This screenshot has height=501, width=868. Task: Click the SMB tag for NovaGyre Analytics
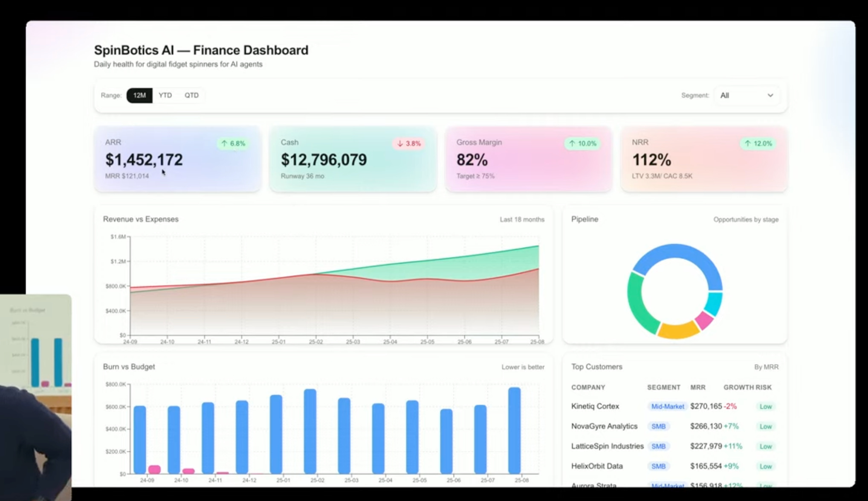[658, 426]
